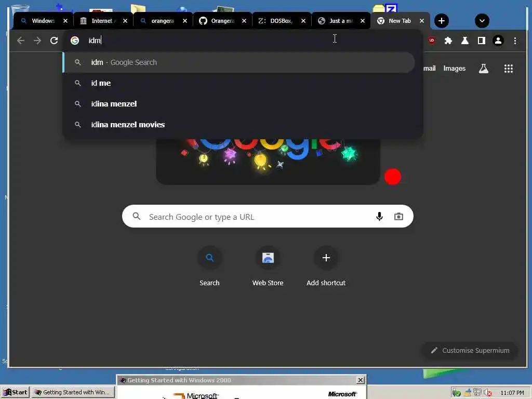Image resolution: width=532 pixels, height=399 pixels.
Task: Click the flask experiments icon in toolbar
Action: pyautogui.click(x=465, y=41)
